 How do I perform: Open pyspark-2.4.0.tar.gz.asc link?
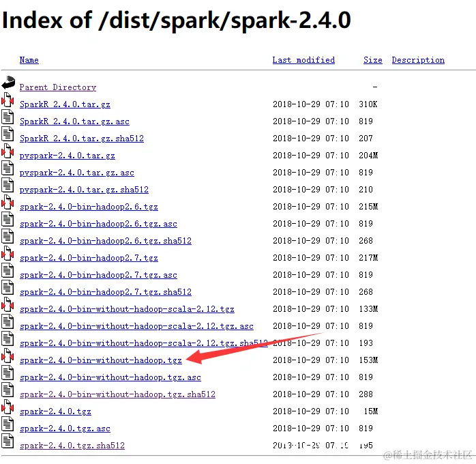click(x=77, y=173)
